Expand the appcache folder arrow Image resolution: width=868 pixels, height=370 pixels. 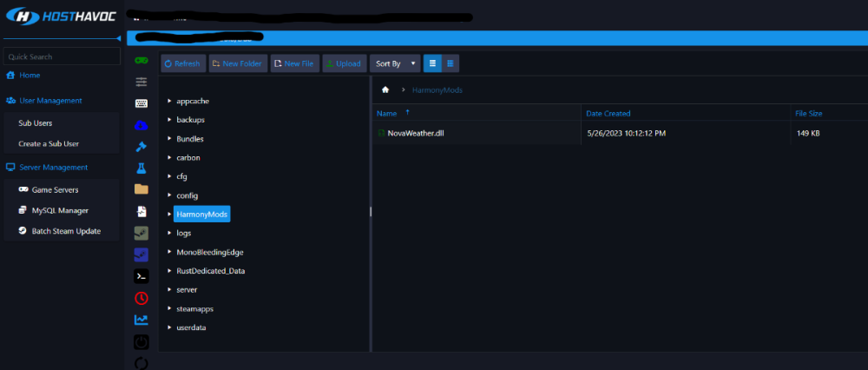point(169,101)
